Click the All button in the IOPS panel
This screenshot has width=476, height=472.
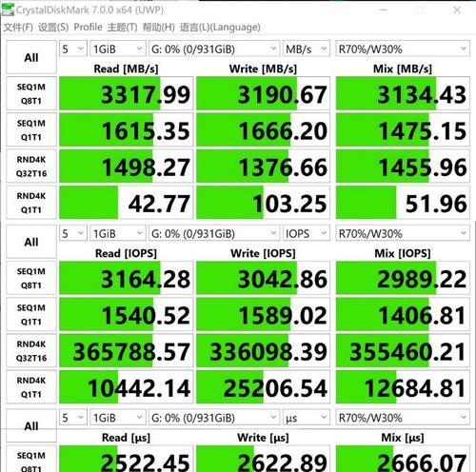click(x=31, y=242)
